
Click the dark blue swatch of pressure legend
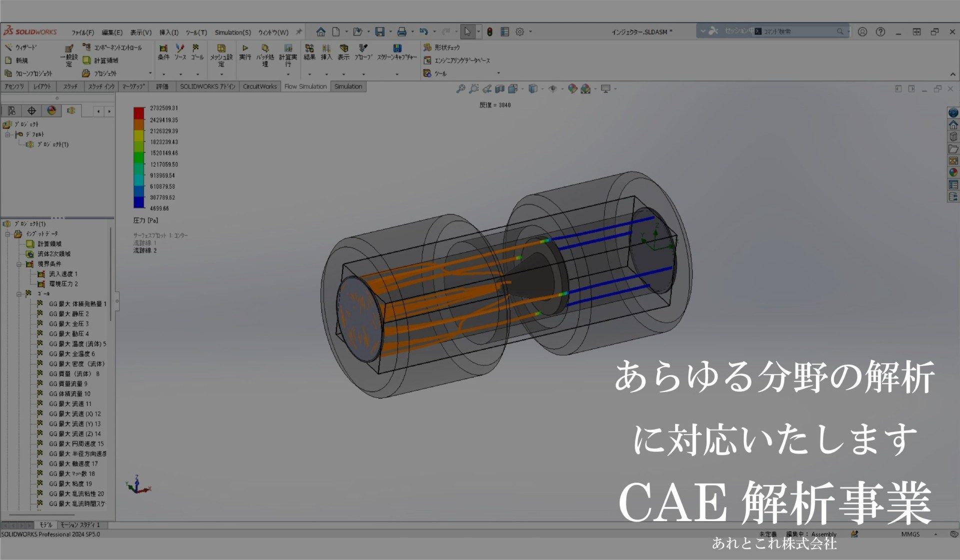click(x=139, y=202)
